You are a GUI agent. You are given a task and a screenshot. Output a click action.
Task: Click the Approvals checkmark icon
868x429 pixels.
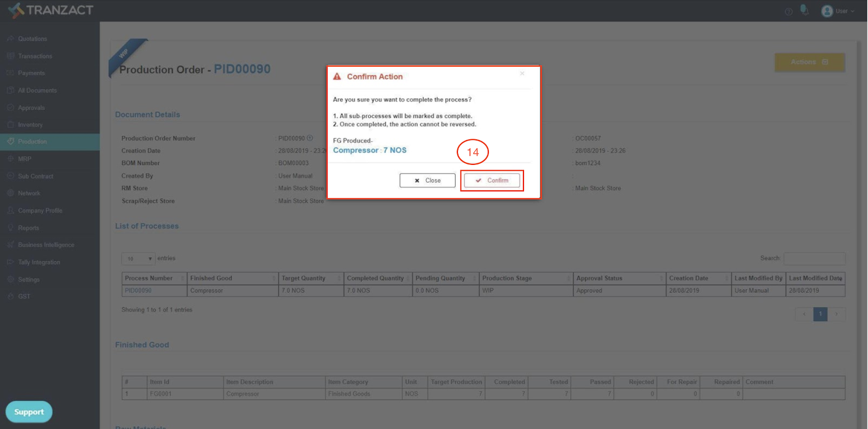(10, 107)
